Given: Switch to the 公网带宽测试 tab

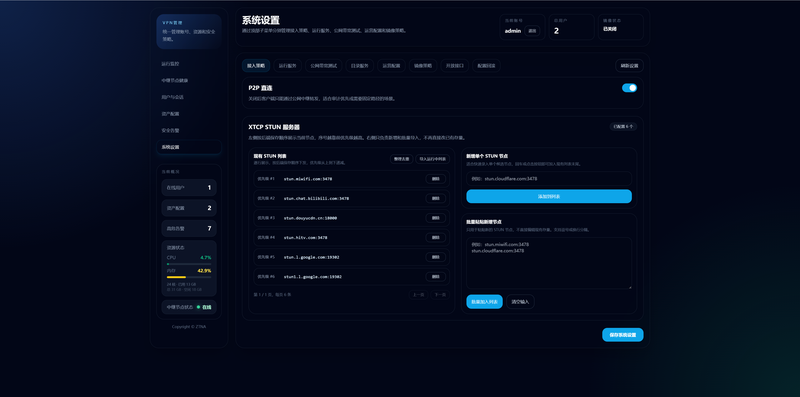Looking at the screenshot, I should pyautogui.click(x=323, y=66).
